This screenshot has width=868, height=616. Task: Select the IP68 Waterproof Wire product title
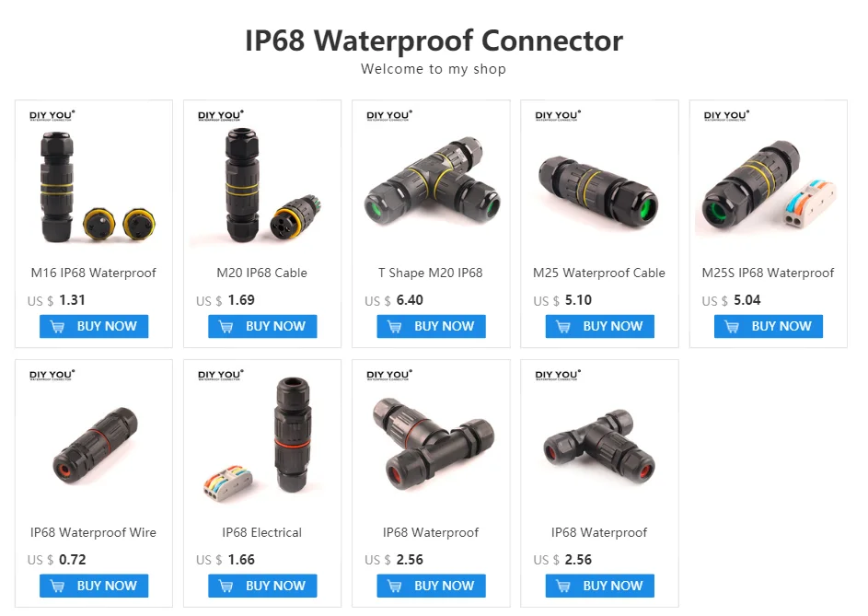pyautogui.click(x=94, y=532)
